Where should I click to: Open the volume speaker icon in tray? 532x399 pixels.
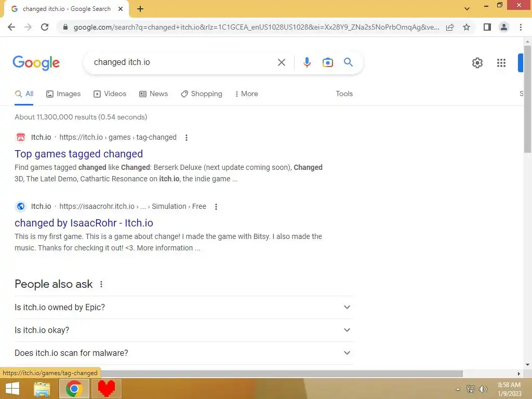(x=483, y=389)
